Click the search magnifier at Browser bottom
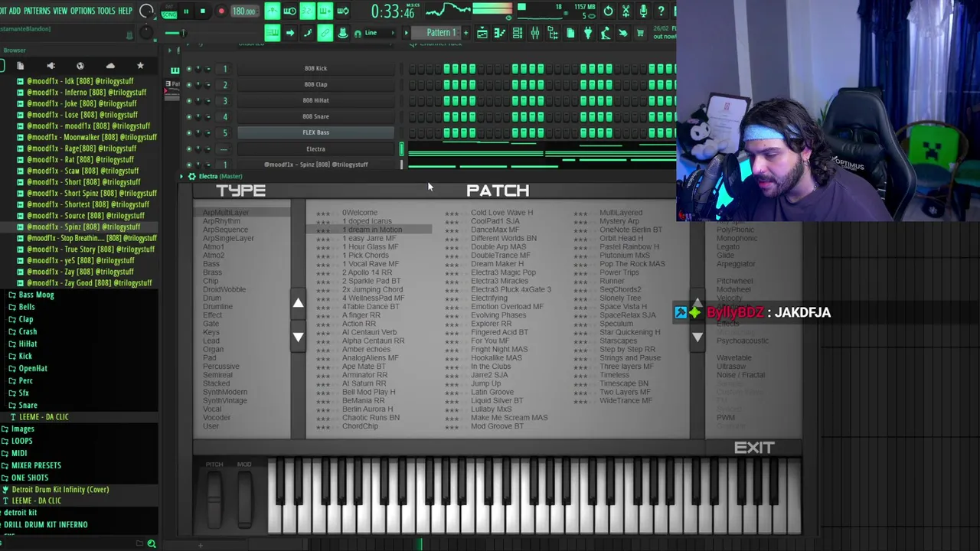980x551 pixels. [x=152, y=543]
